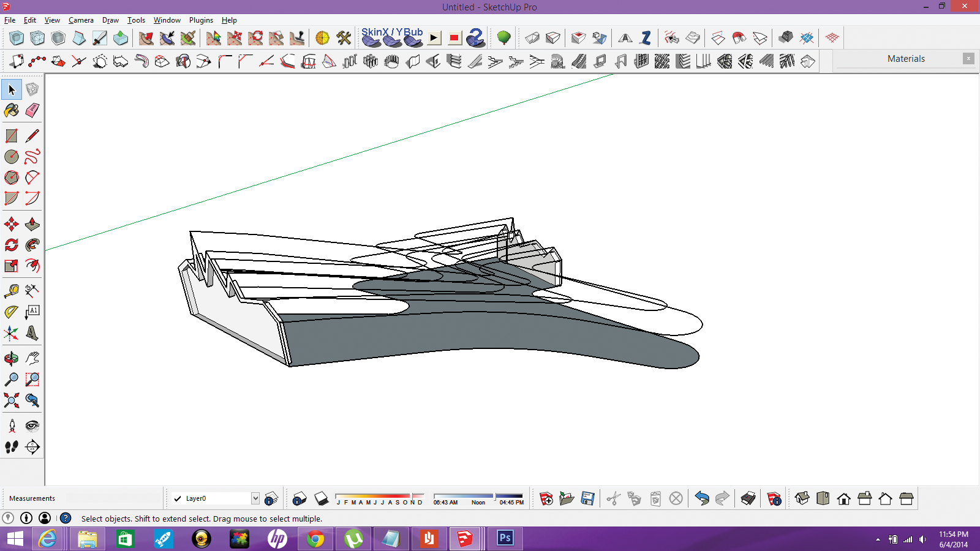Activate the Orbit camera tool

(x=12, y=358)
